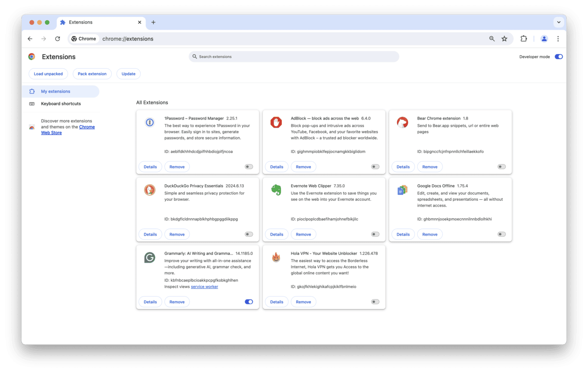The image size is (588, 373).
Task: Enable the Google Docs Offline toggle switch
Action: 501,234
